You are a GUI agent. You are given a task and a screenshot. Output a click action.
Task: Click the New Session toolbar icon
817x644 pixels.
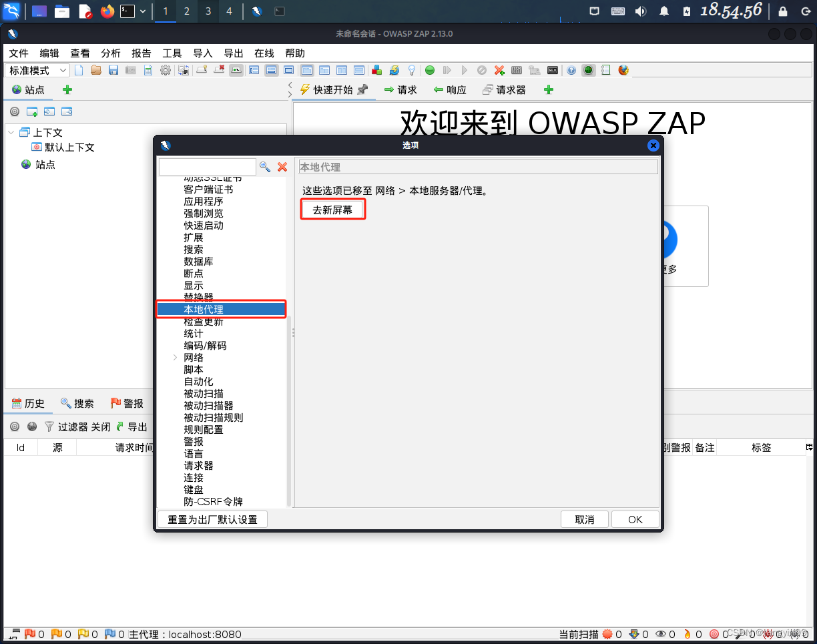[79, 70]
